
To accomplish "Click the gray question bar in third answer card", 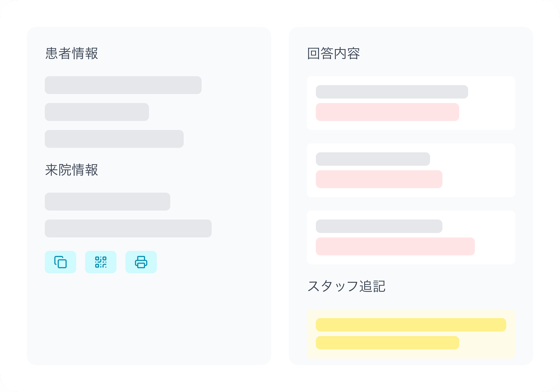I will 379,226.
